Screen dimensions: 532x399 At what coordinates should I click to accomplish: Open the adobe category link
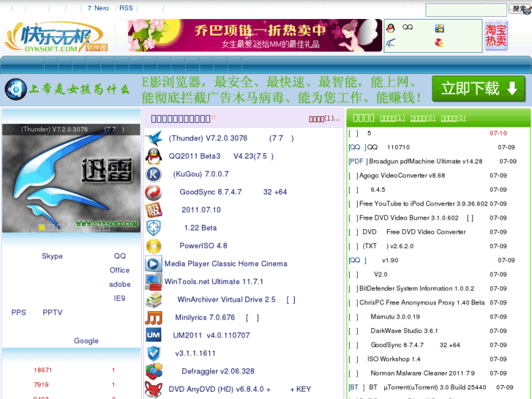coord(120,284)
